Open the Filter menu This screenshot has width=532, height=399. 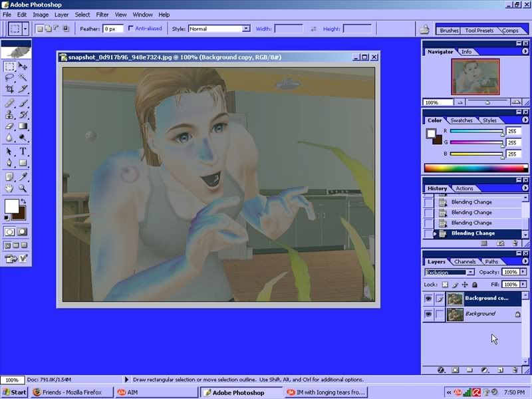[x=102, y=15]
